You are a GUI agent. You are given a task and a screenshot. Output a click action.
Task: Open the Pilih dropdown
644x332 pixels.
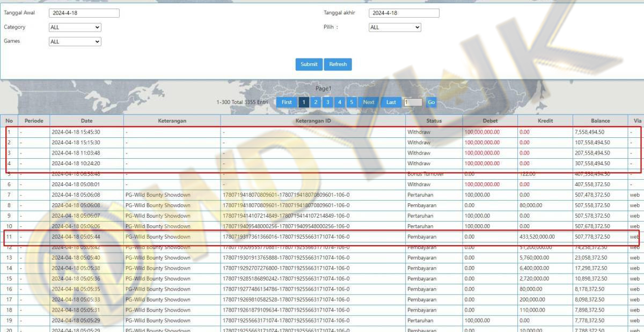click(x=395, y=27)
